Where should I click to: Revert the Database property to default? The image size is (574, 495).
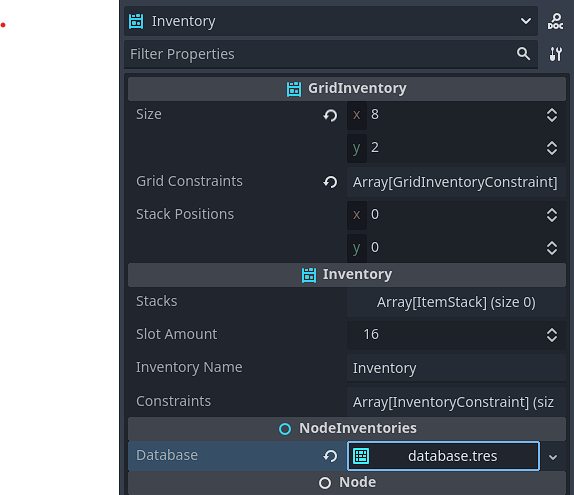click(x=330, y=456)
